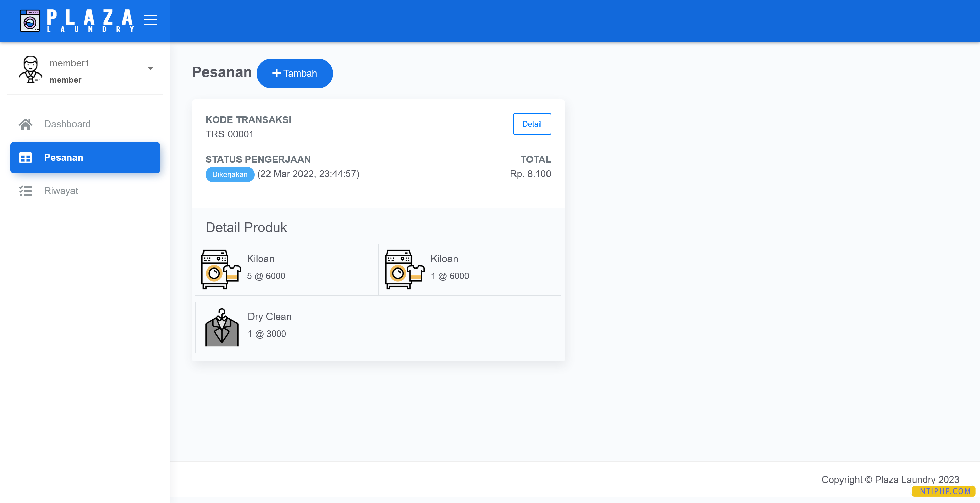Screen dimensions: 980x503
Task: Select the checklist icon beside Riwayat
Action: (x=26, y=191)
